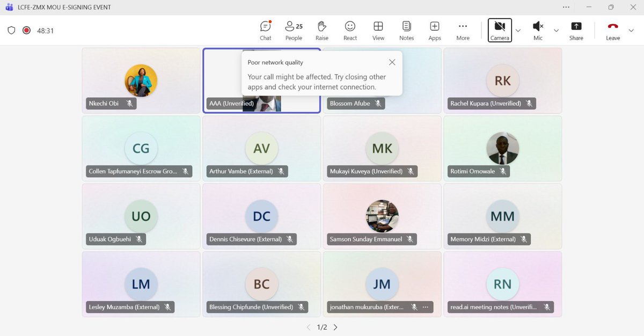This screenshot has height=336, width=644.
Task: Click muted mic icon on Blossom Afube
Action: coord(378,103)
